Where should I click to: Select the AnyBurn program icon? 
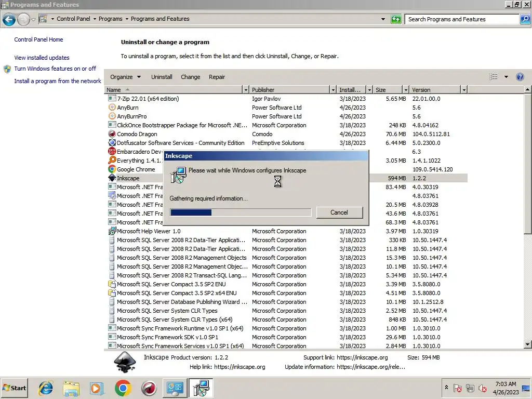tap(112, 107)
